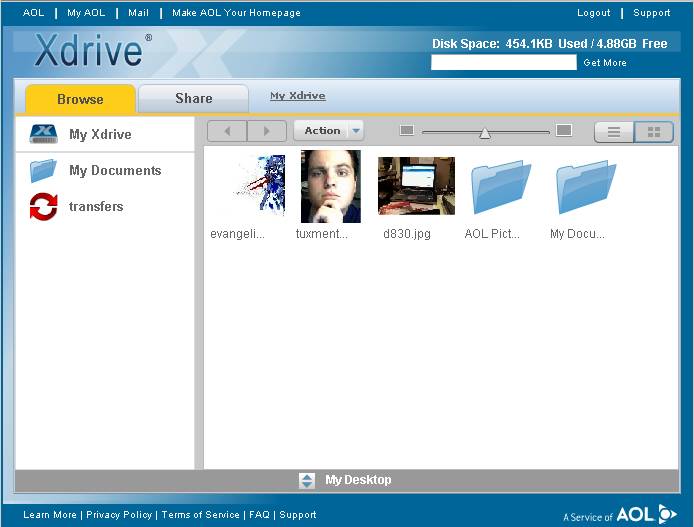Open the transfers sync arrows icon
This screenshot has height=527, width=694.
[43, 207]
